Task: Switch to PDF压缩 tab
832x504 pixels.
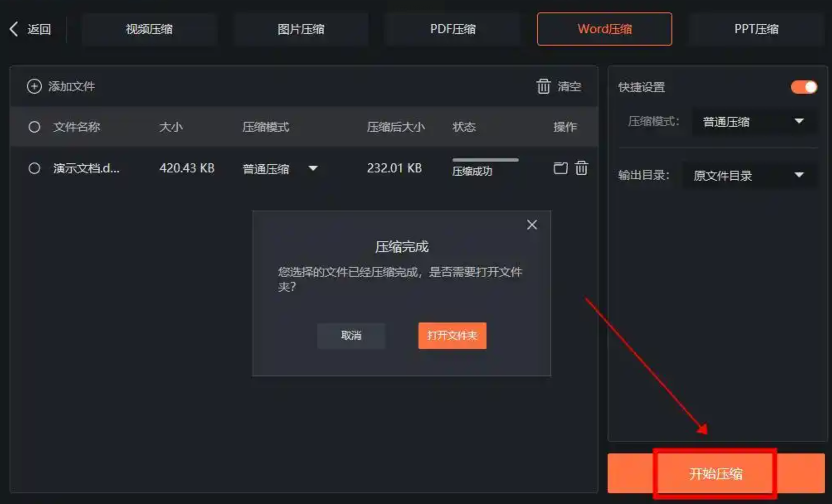Action: (x=452, y=29)
